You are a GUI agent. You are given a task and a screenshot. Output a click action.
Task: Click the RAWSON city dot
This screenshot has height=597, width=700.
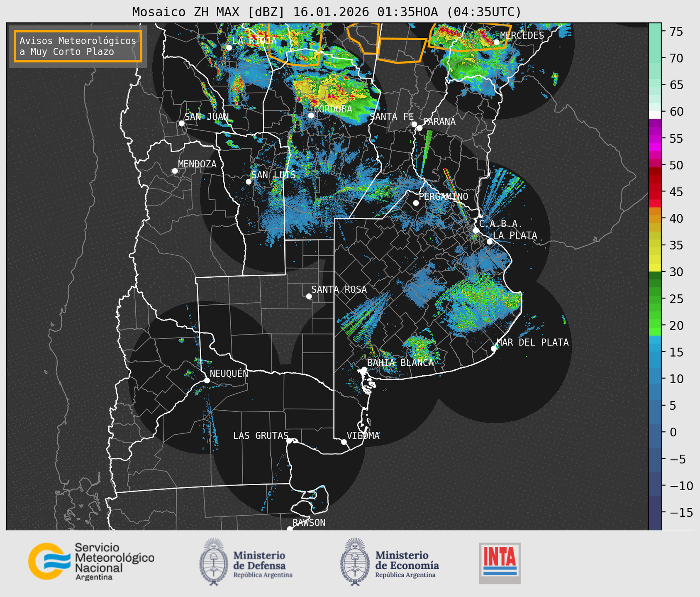[290, 529]
